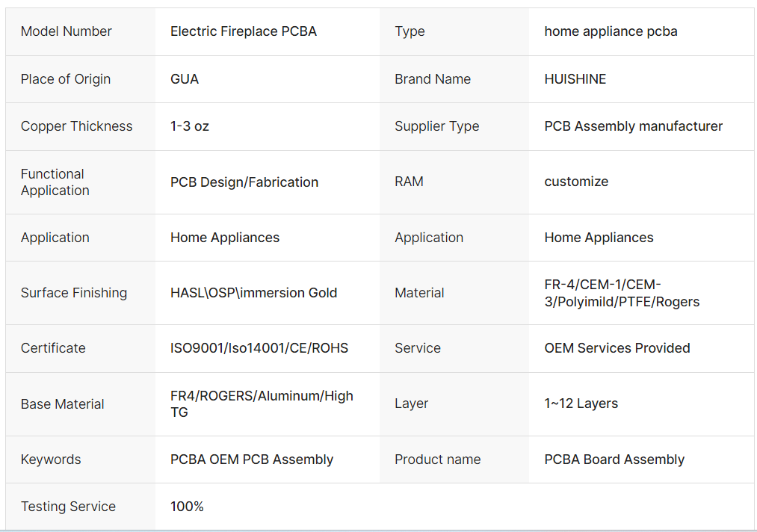Select the GUA place of origin value
The image size is (757, 532).
(x=185, y=79)
